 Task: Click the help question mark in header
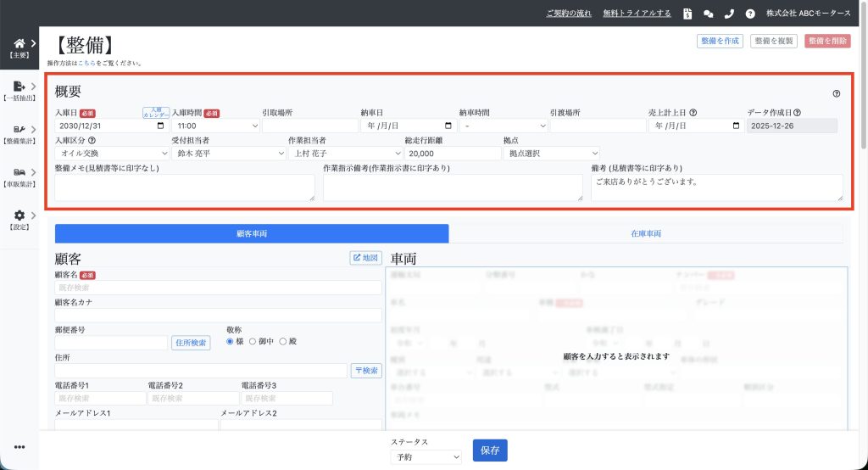point(750,14)
